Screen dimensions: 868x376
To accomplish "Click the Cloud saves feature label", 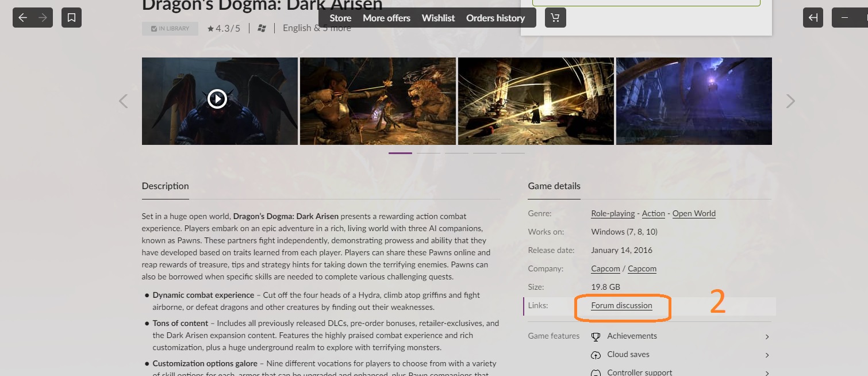I will pyautogui.click(x=628, y=355).
